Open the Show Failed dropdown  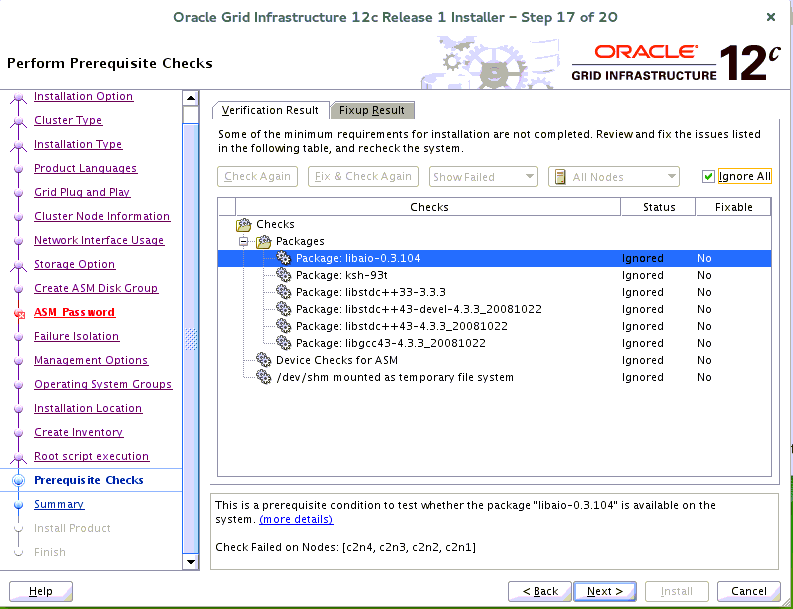[x=483, y=177]
